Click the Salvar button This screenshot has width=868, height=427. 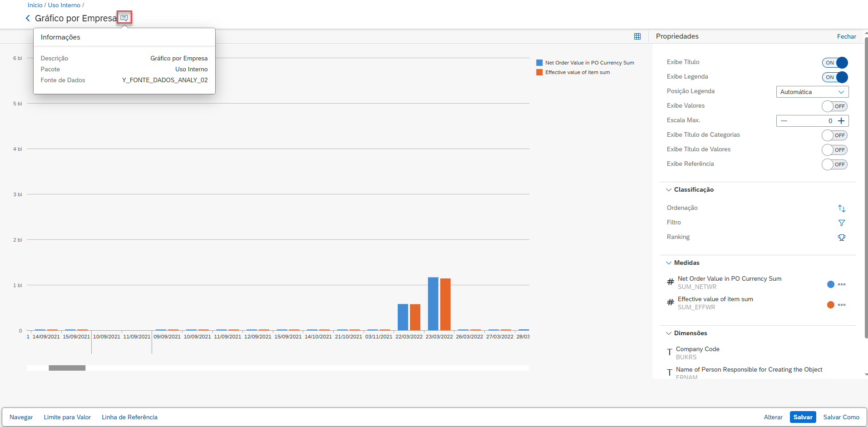click(x=803, y=417)
